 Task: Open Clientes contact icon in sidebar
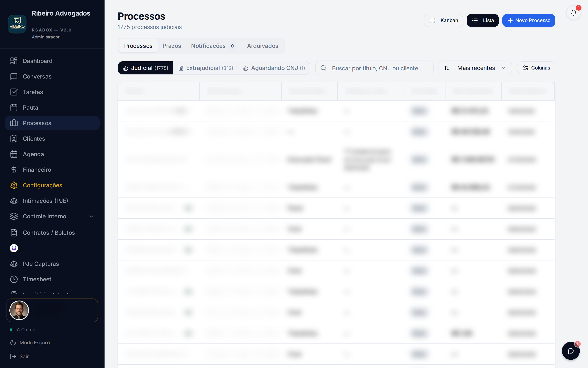14,139
